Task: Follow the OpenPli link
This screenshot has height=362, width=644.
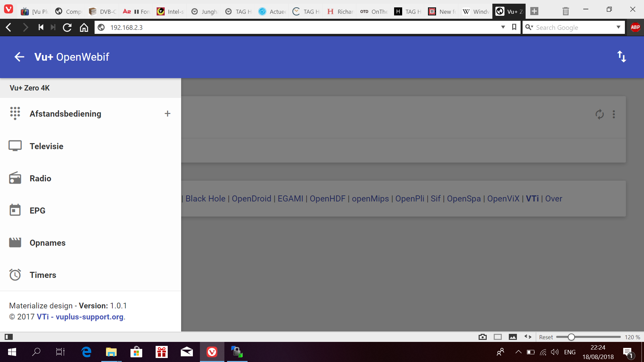Action: 410,199
